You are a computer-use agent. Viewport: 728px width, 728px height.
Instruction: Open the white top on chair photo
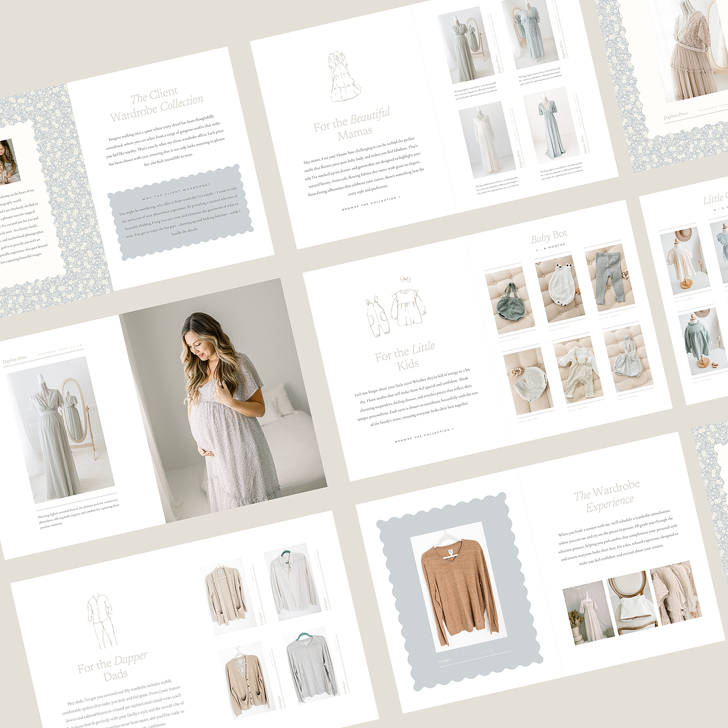coord(632,602)
